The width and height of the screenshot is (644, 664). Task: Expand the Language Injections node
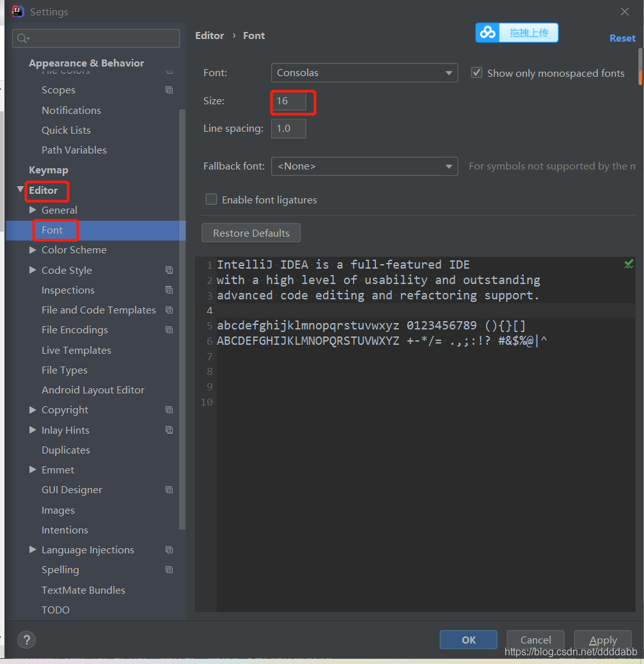(33, 549)
